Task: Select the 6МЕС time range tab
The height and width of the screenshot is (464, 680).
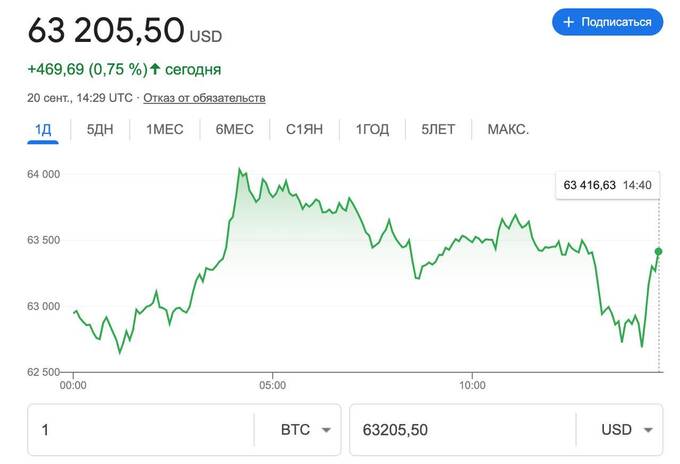Action: 234,130
